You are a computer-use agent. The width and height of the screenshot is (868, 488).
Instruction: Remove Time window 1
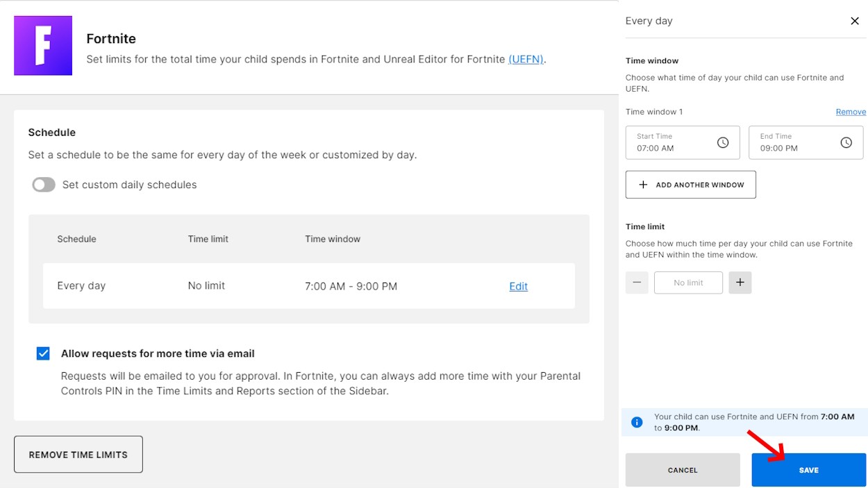(851, 112)
